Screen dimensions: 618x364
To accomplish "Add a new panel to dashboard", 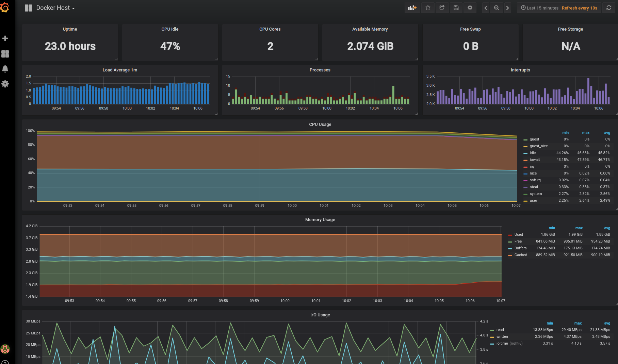I will (412, 8).
